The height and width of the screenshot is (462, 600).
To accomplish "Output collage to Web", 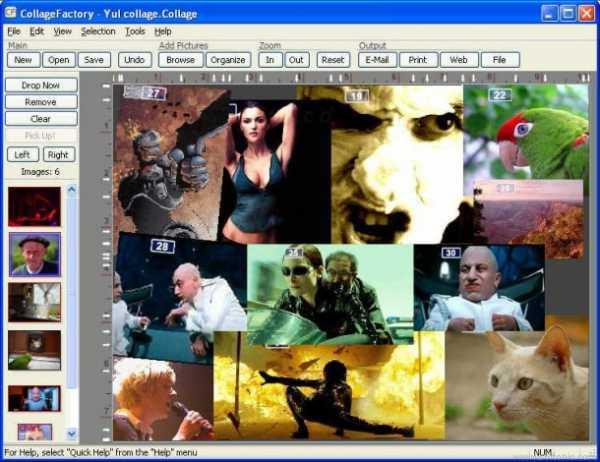I will 459,60.
